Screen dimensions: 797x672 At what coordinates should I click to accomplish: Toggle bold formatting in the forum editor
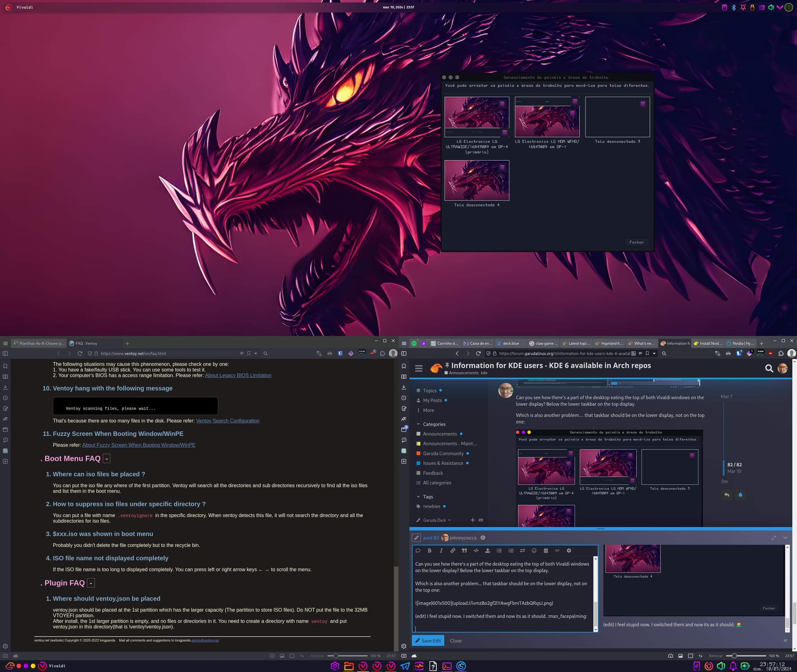[x=430, y=550]
